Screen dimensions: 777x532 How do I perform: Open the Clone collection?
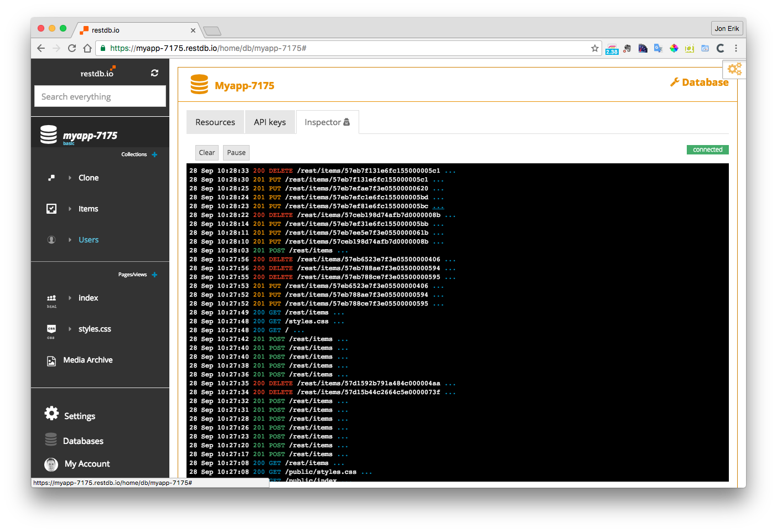coord(89,178)
